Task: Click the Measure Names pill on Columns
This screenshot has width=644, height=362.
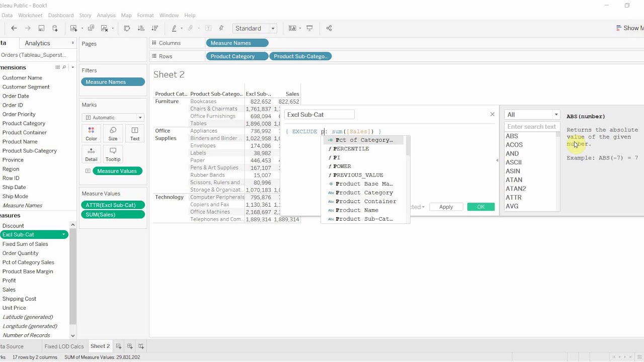Action: click(237, 43)
